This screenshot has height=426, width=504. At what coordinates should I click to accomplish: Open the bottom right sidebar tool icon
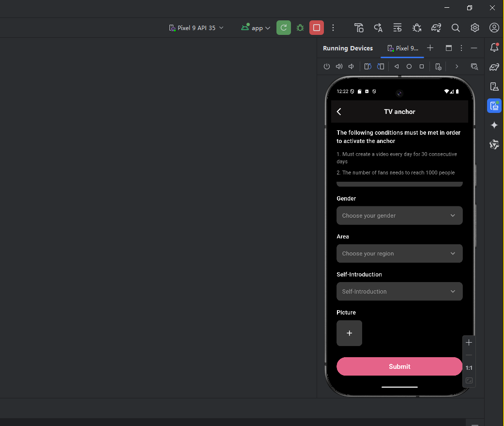(494, 144)
